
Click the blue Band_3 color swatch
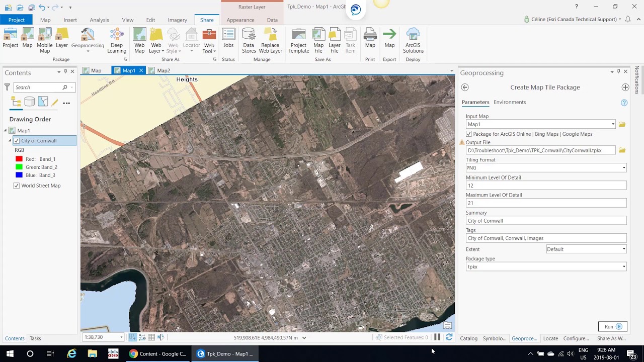point(19,175)
